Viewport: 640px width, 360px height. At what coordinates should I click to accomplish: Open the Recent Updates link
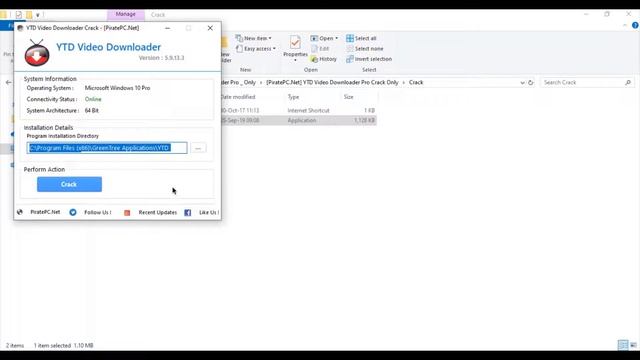158,212
